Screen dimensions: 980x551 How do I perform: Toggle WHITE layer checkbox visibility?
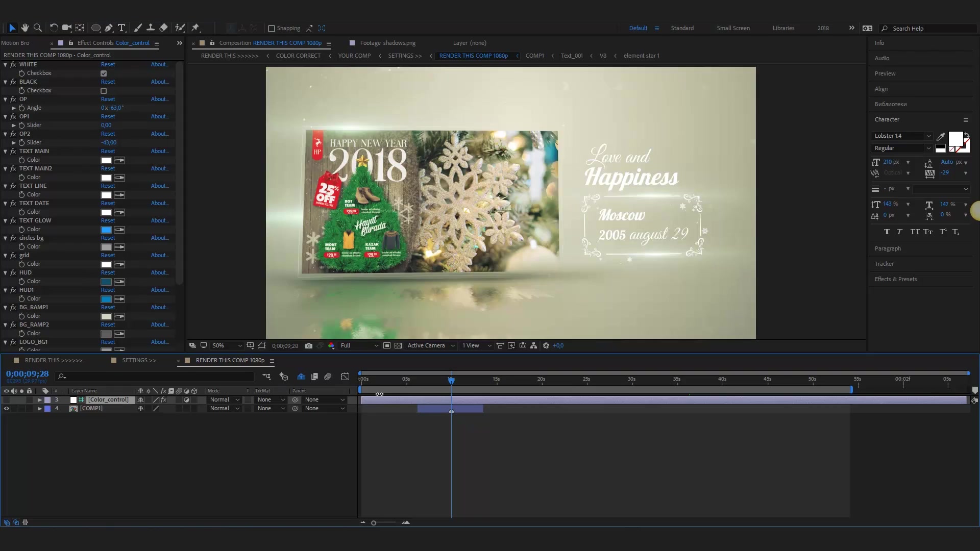click(104, 72)
